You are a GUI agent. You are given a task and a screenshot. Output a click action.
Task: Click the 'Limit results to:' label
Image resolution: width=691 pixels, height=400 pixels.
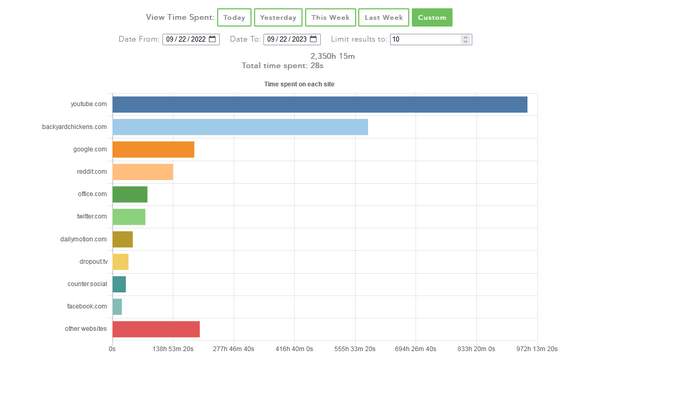[359, 39]
